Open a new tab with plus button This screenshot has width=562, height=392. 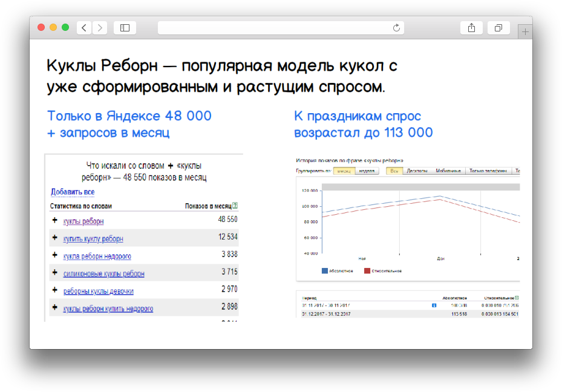(x=525, y=32)
